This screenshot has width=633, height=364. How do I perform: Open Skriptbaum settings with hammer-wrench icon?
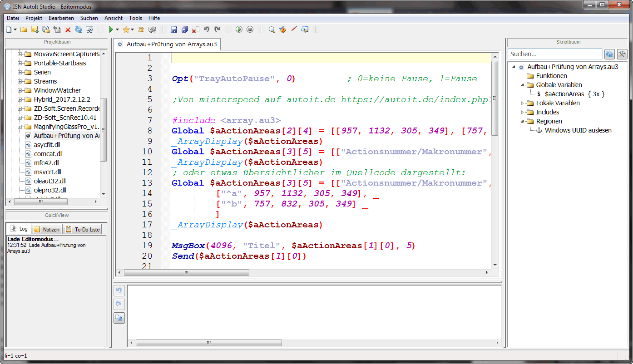(x=622, y=54)
